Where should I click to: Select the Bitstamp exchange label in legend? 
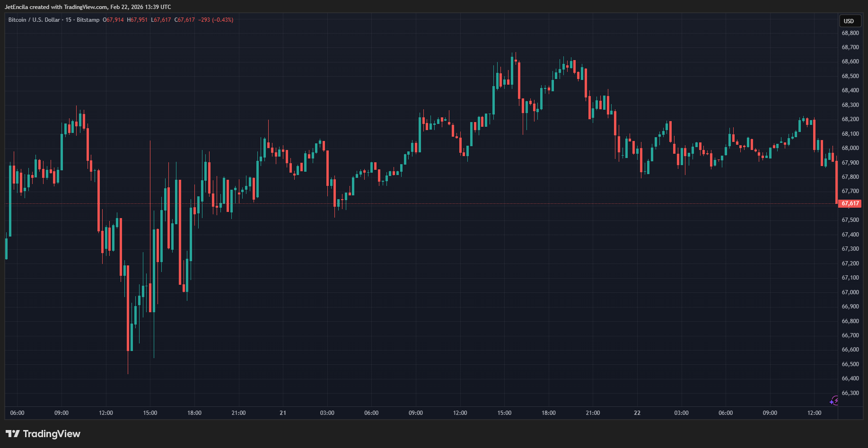point(88,20)
